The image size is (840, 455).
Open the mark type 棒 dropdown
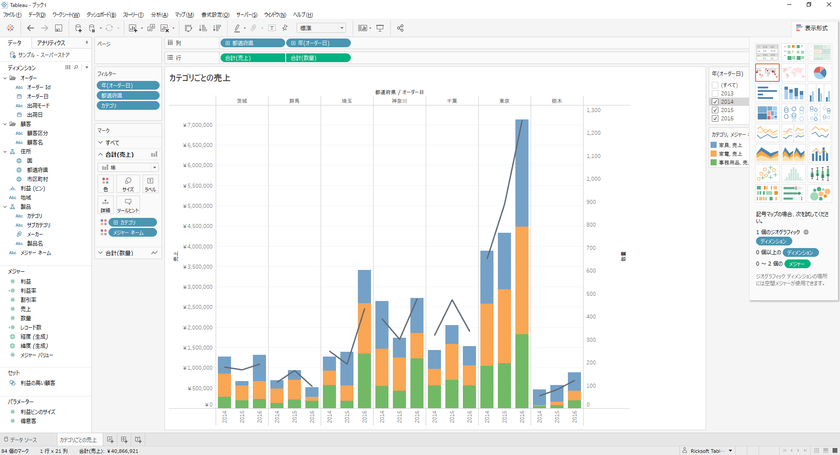pyautogui.click(x=128, y=167)
